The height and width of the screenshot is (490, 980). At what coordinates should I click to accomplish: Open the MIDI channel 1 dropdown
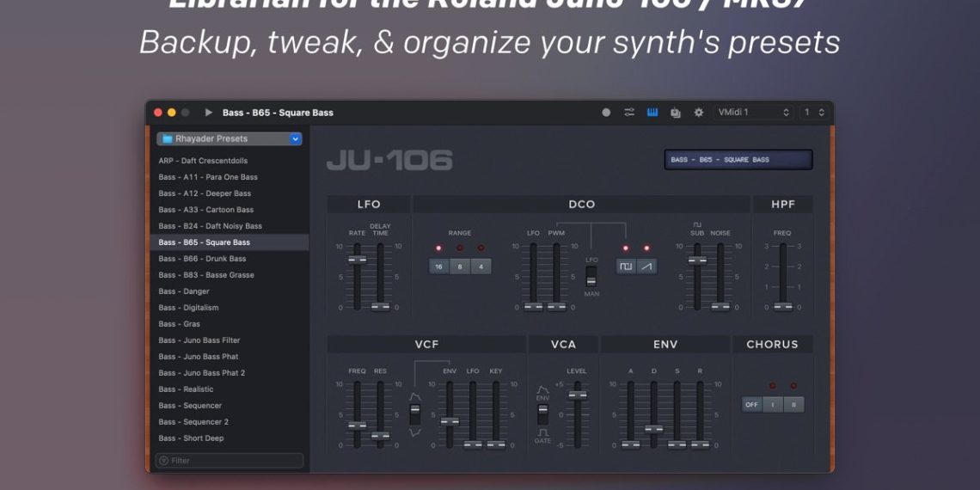[x=813, y=113]
